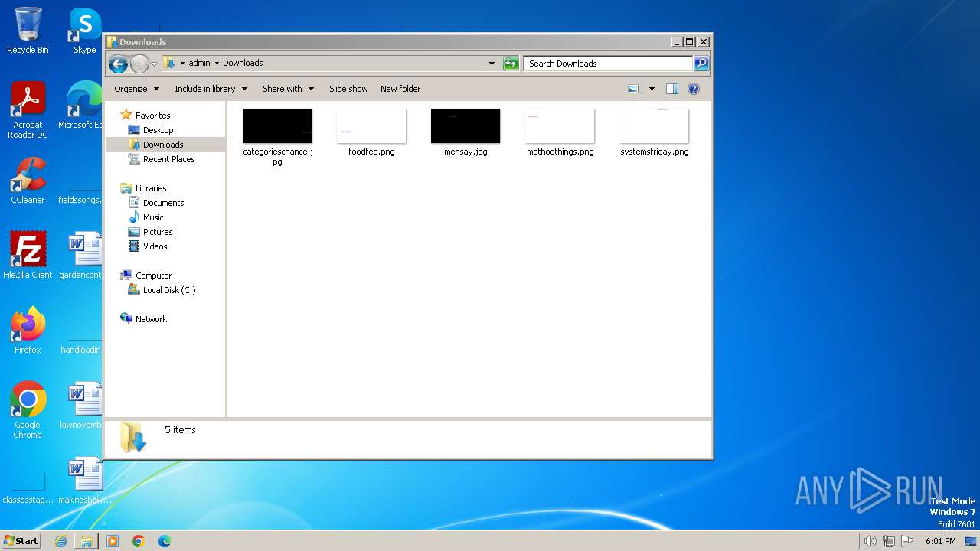Open the Pictures library

(x=157, y=232)
